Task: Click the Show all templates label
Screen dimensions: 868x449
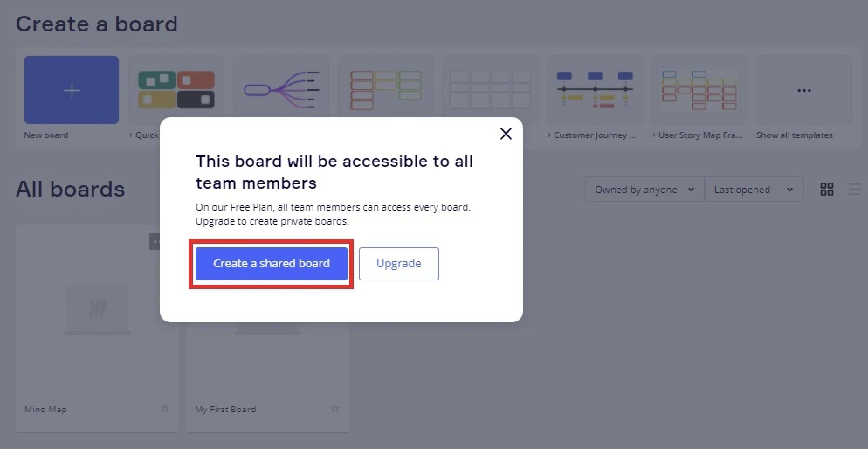Action: (794, 135)
